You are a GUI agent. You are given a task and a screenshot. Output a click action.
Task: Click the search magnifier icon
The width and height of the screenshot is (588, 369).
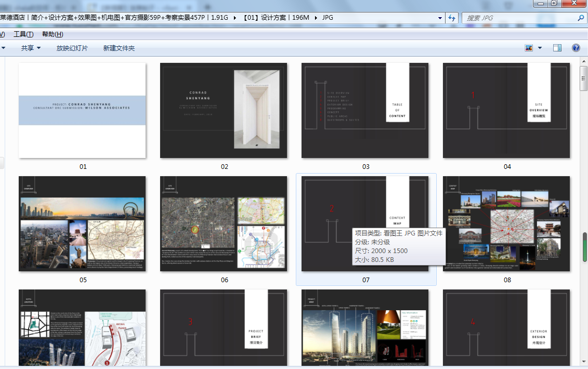[x=581, y=18]
